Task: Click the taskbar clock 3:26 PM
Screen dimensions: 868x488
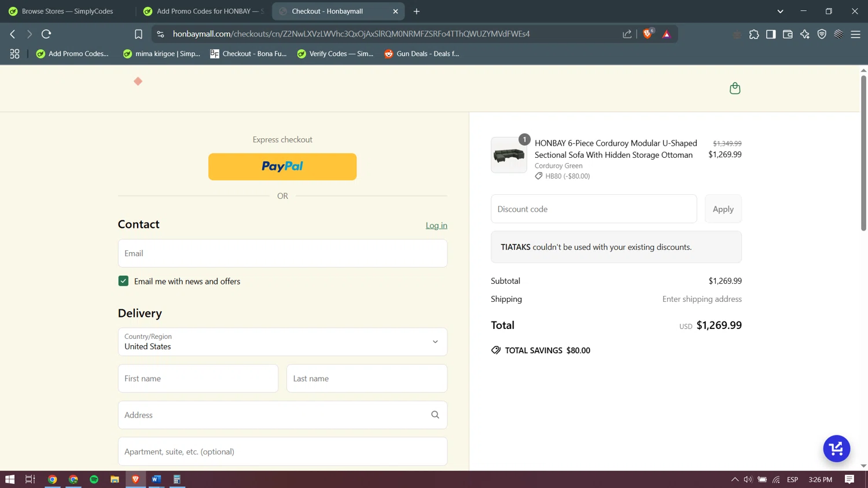Action: (821, 479)
